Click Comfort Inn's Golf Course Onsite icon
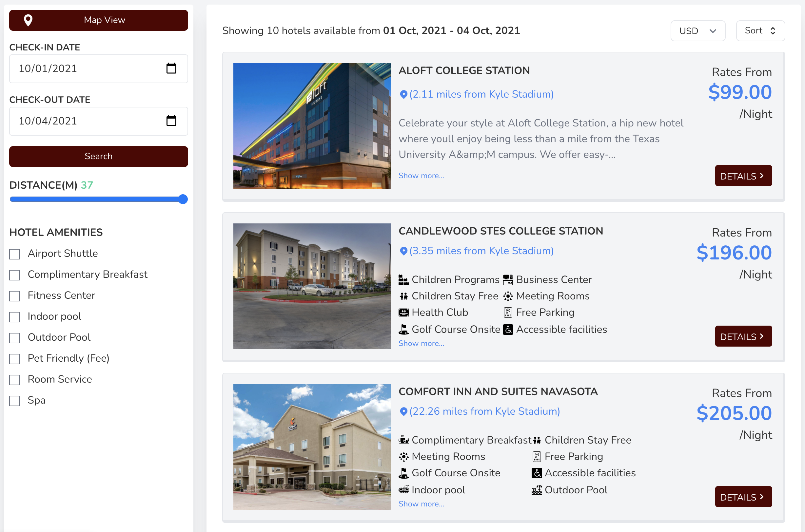This screenshot has height=532, width=805. click(403, 473)
